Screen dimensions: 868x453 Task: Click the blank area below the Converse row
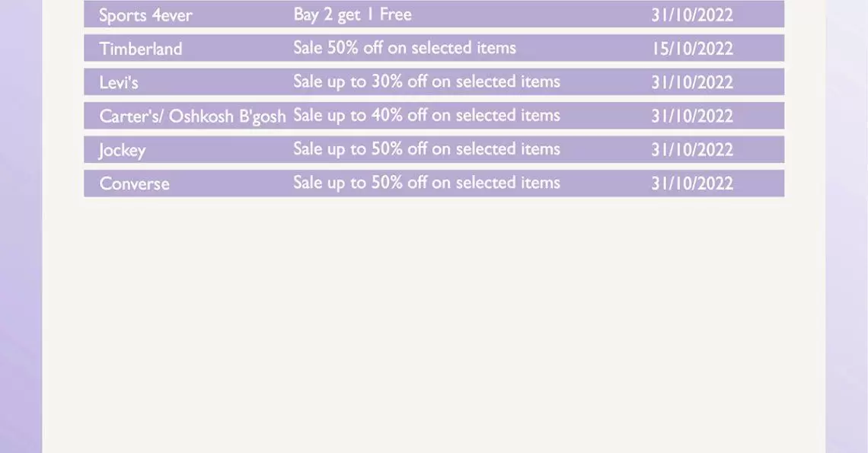click(434, 324)
